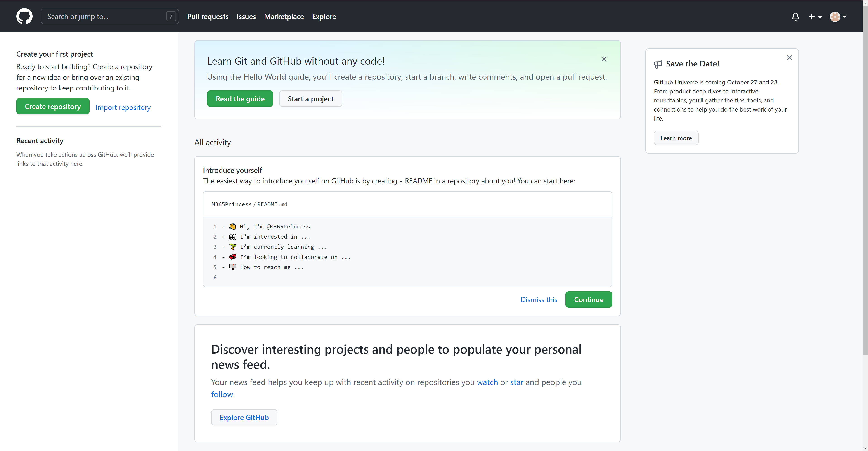The height and width of the screenshot is (451, 868).
Task: Click Dismiss this on introduce yourself card
Action: (539, 299)
